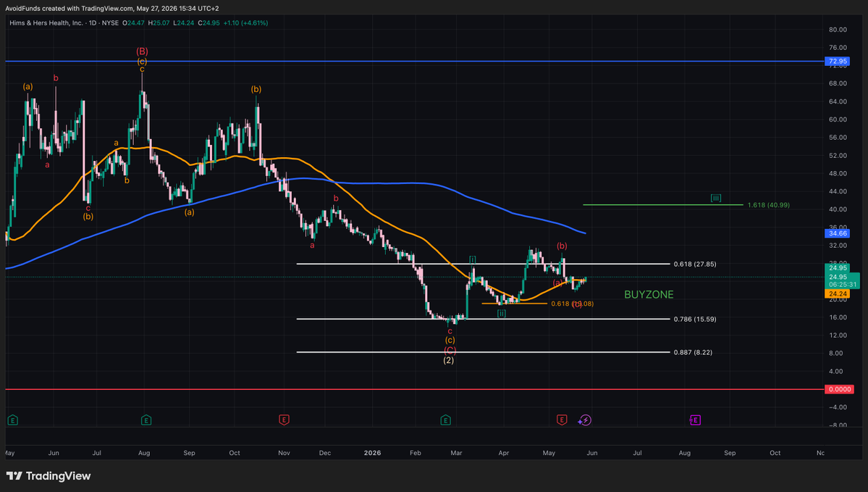Click the green [iii] wave label
The height and width of the screenshot is (492, 868).
click(x=716, y=198)
